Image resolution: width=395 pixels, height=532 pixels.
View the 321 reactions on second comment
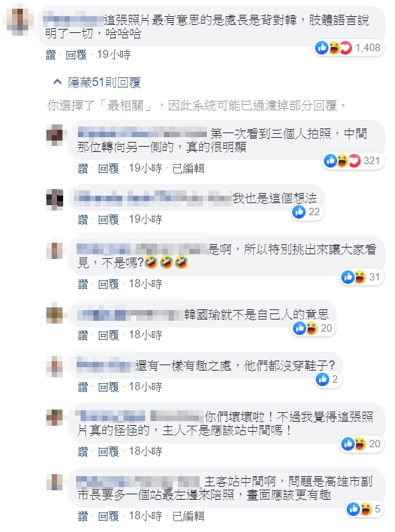coord(353,161)
